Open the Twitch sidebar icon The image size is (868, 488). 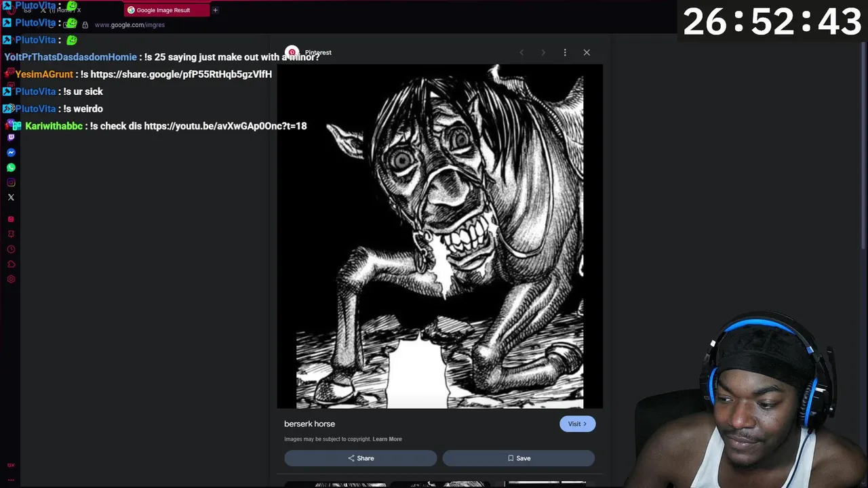(11, 138)
